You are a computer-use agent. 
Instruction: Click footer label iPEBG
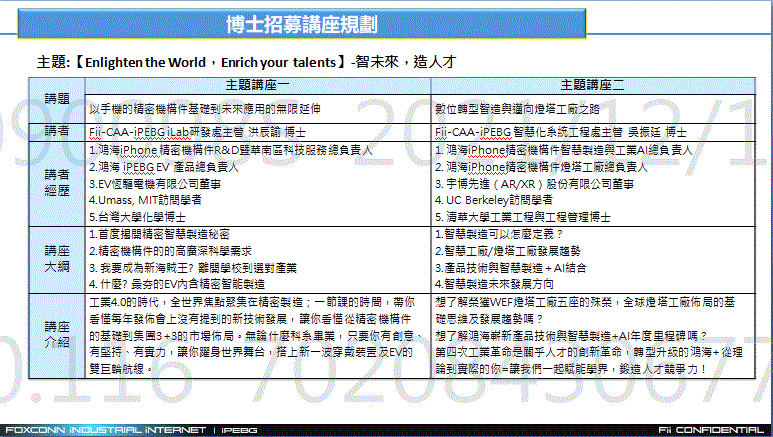coord(239,430)
